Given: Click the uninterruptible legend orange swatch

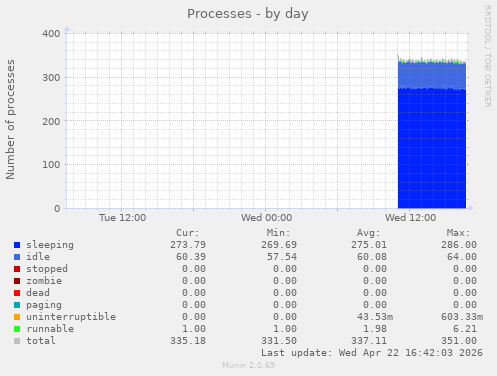Looking at the screenshot, I should pos(17,317).
